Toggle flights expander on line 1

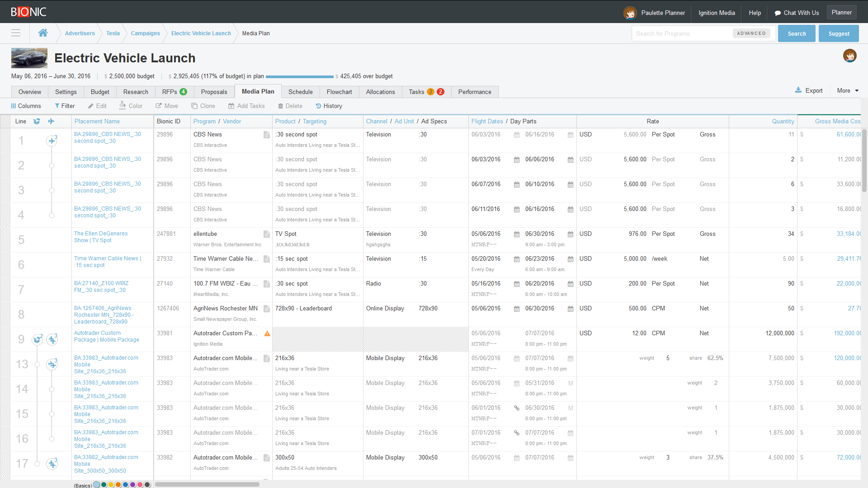tap(52, 141)
